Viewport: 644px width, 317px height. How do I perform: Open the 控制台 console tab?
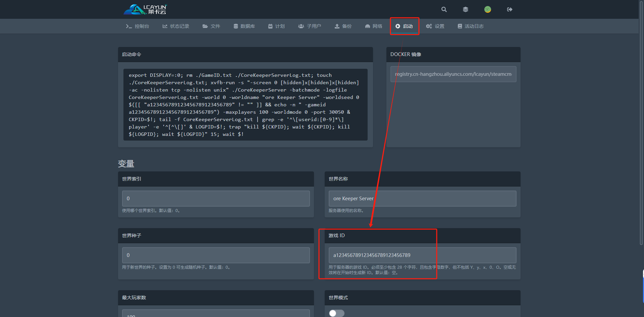tap(138, 26)
